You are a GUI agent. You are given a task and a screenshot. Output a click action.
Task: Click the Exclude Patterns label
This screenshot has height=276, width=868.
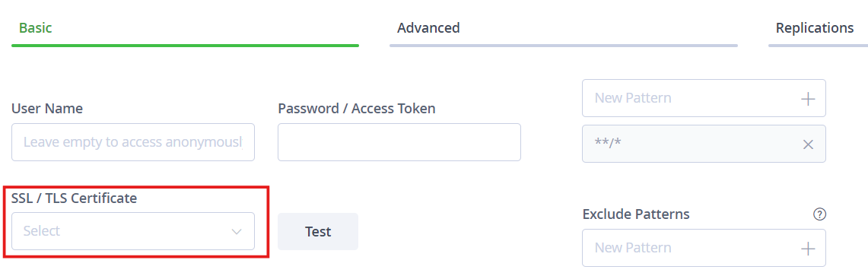pyautogui.click(x=636, y=214)
